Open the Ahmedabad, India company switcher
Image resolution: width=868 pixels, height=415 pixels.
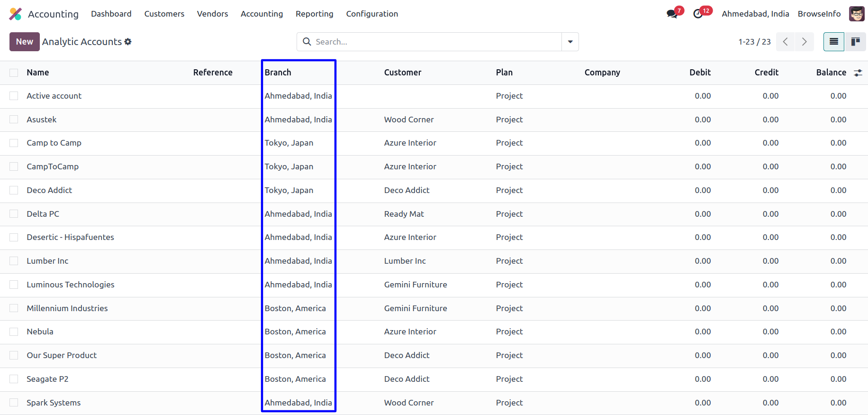pyautogui.click(x=755, y=14)
